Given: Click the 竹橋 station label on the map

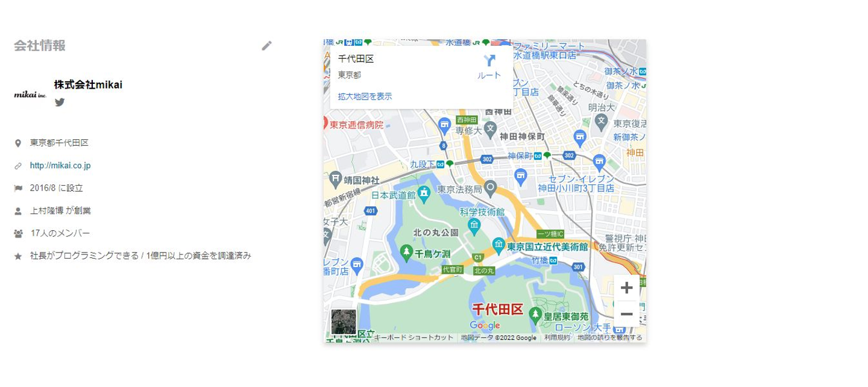Looking at the screenshot, I should [539, 260].
